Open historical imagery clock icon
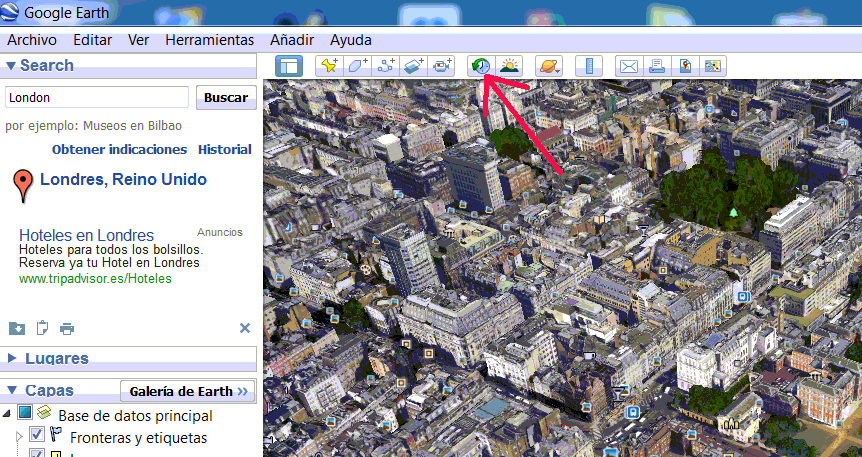The image size is (862, 457). click(x=481, y=67)
